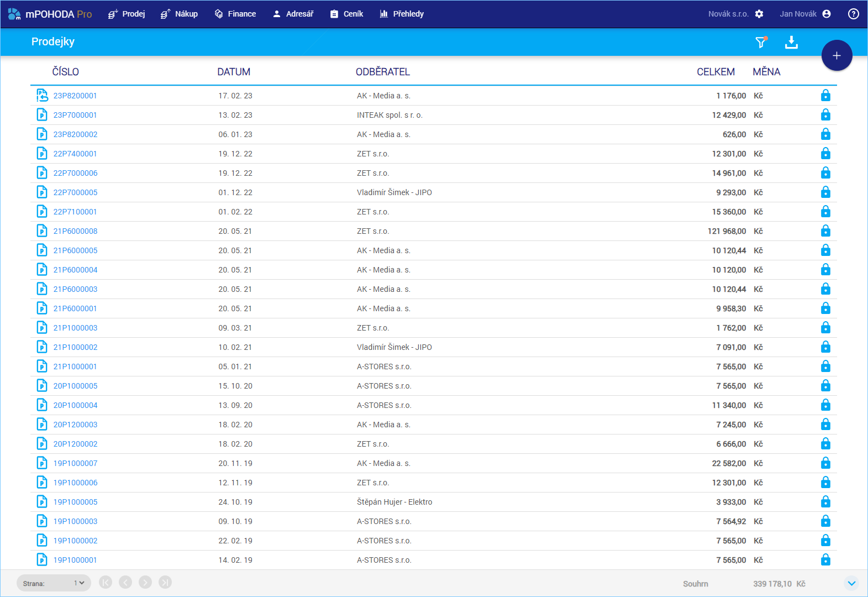Click document icon of row 21P6000005

click(x=42, y=250)
